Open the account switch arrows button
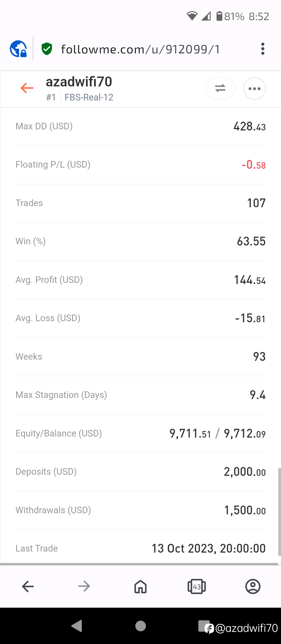The width and height of the screenshot is (281, 644). coord(220,88)
